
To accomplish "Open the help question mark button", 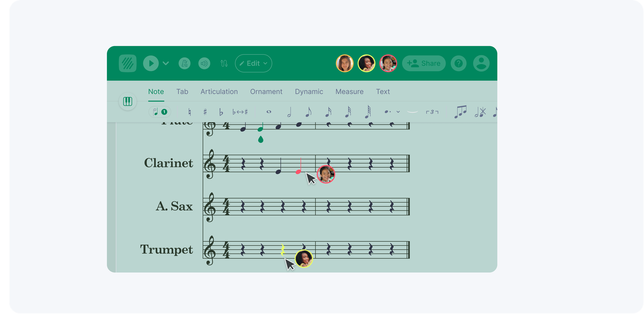I will coord(459,63).
